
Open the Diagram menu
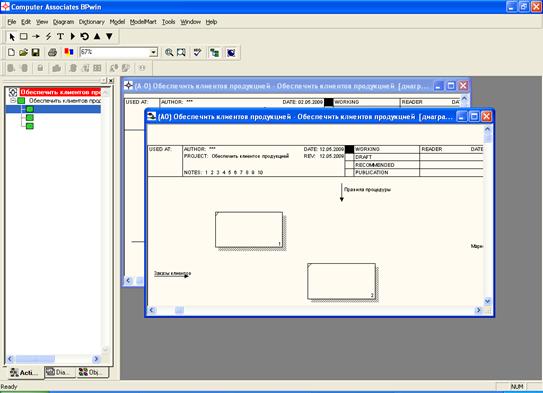63,22
